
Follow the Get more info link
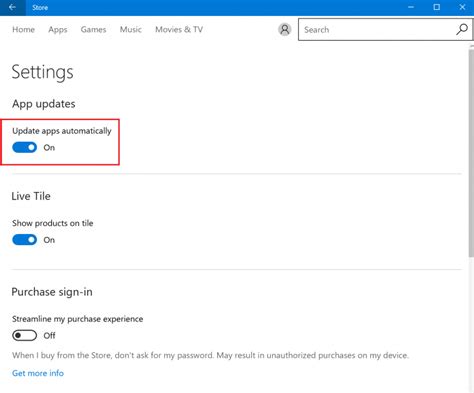point(38,373)
